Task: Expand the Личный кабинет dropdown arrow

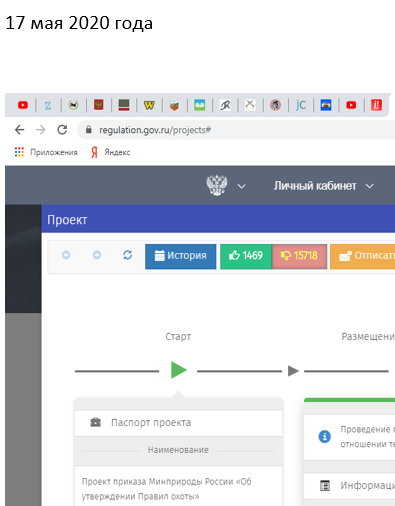Action: click(370, 186)
